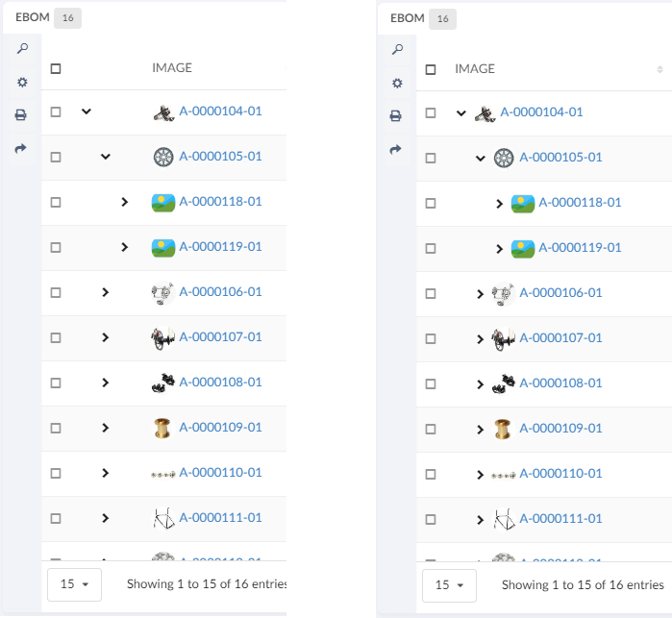672x618 pixels.
Task: Open settings gear in right EBOM panel
Action: [x=395, y=83]
